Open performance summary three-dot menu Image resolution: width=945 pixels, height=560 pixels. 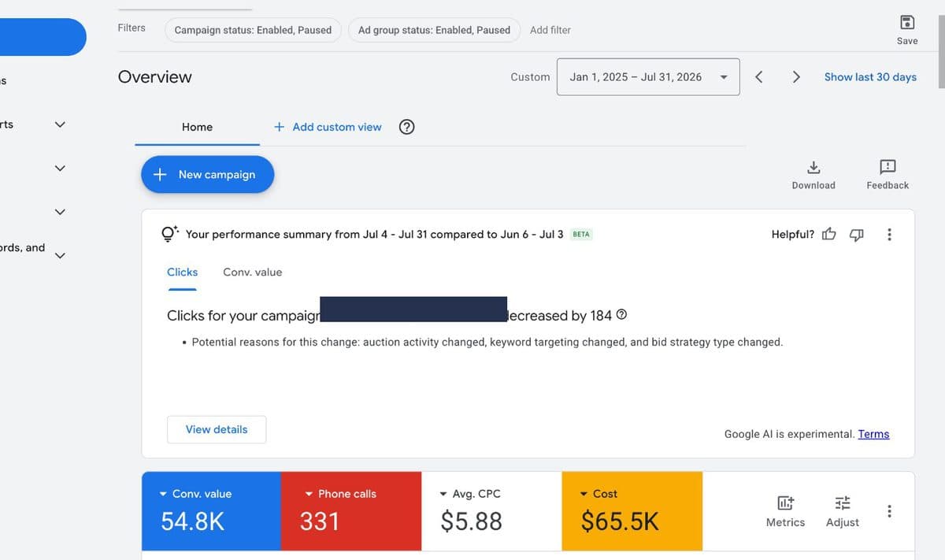pyautogui.click(x=889, y=234)
